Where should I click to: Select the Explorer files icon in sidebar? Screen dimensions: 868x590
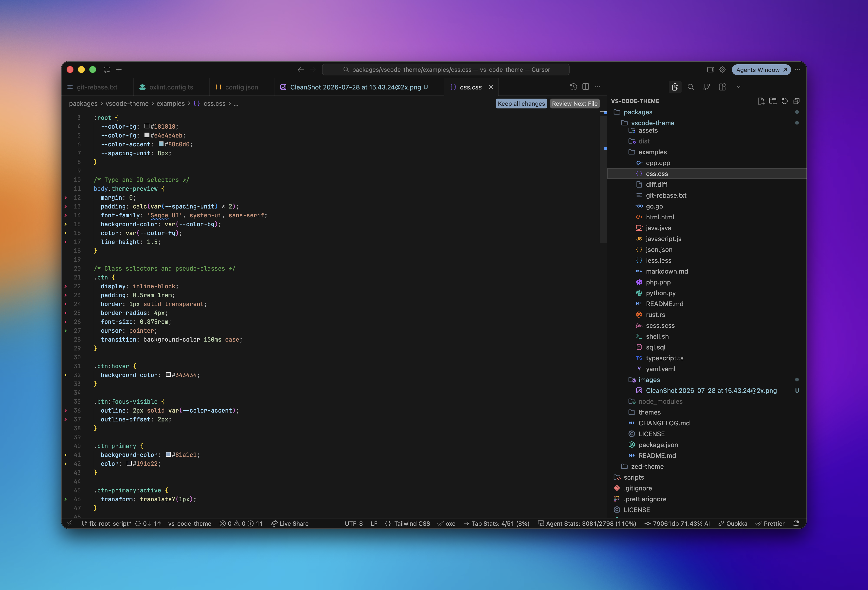(675, 87)
